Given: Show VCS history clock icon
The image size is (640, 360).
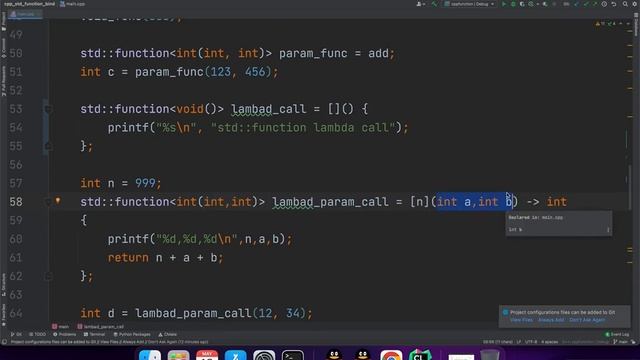Looking at the screenshot, I should (604, 4).
